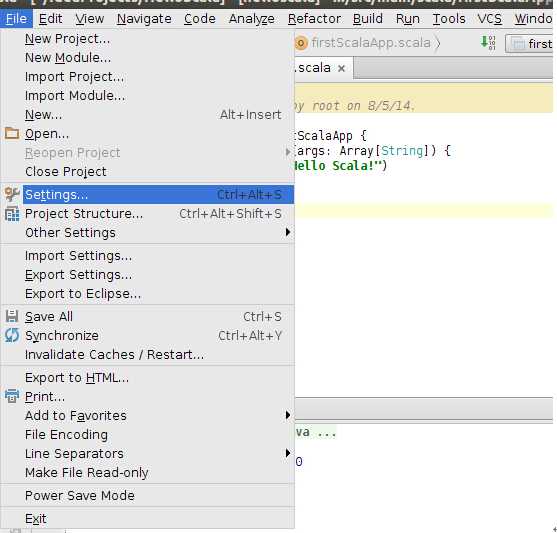Open the Window menu
The height and width of the screenshot is (533, 557).
534,18
